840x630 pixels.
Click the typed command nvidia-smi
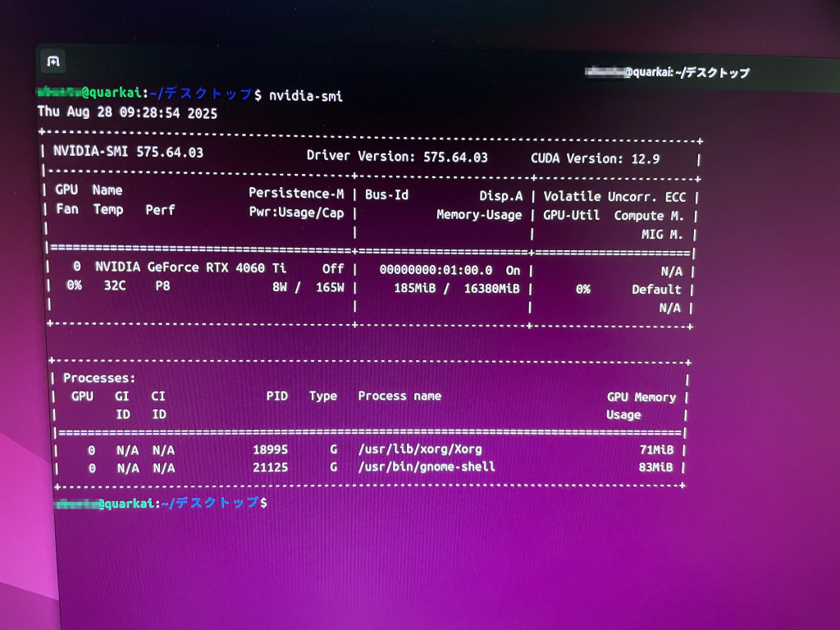[x=306, y=96]
